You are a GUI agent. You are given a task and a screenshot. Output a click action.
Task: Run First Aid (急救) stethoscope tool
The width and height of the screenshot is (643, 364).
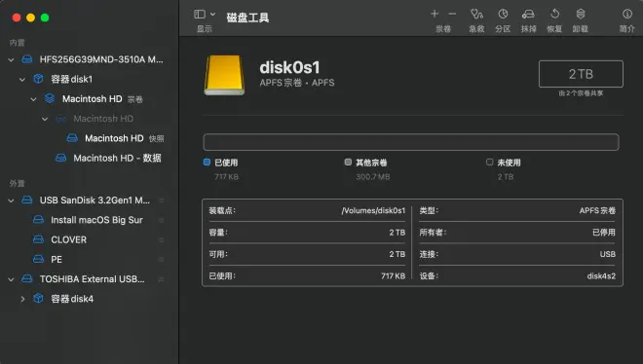(x=476, y=14)
